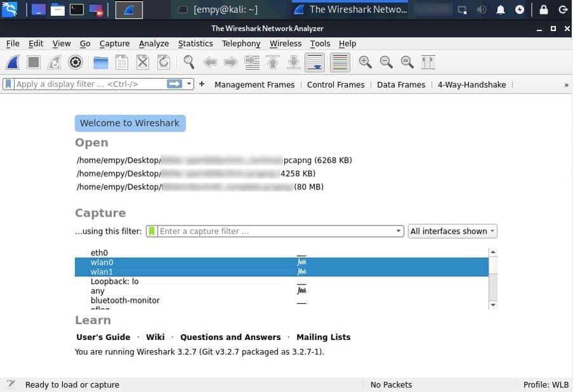Reset packet text to normal size

click(x=407, y=62)
